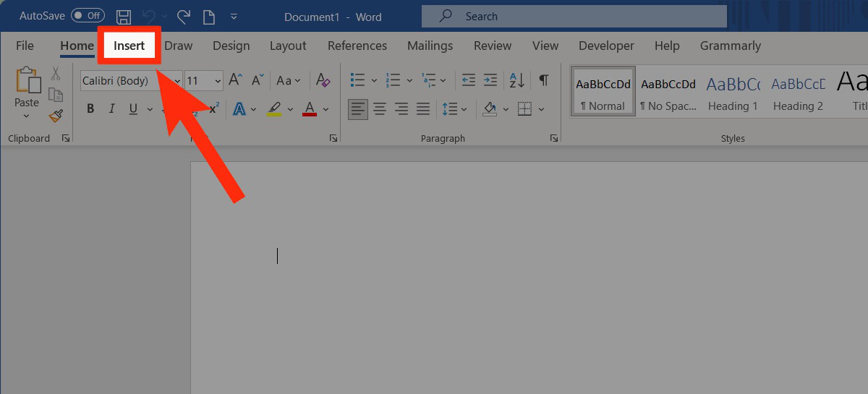Apply the Normal style
868x394 pixels.
[x=603, y=92]
